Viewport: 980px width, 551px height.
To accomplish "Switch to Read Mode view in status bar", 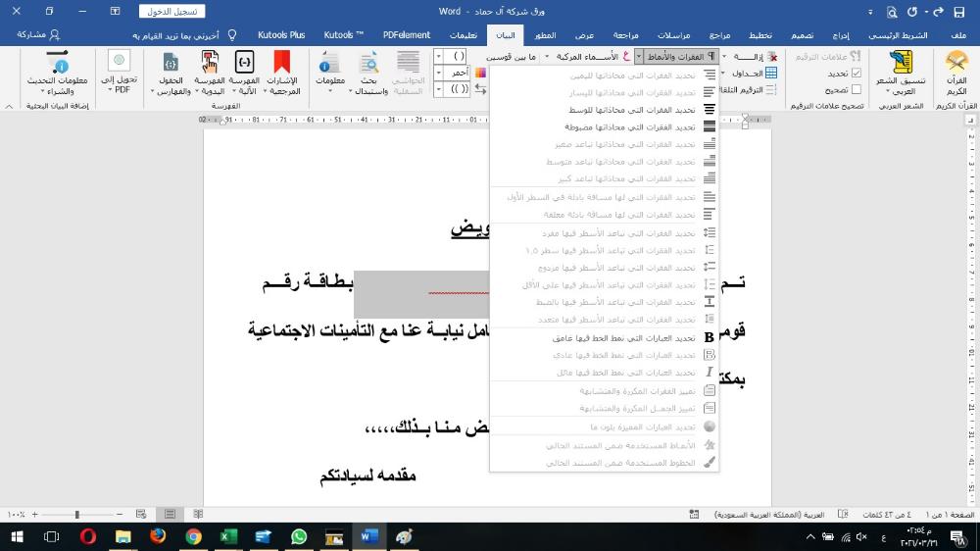I will tap(198, 514).
